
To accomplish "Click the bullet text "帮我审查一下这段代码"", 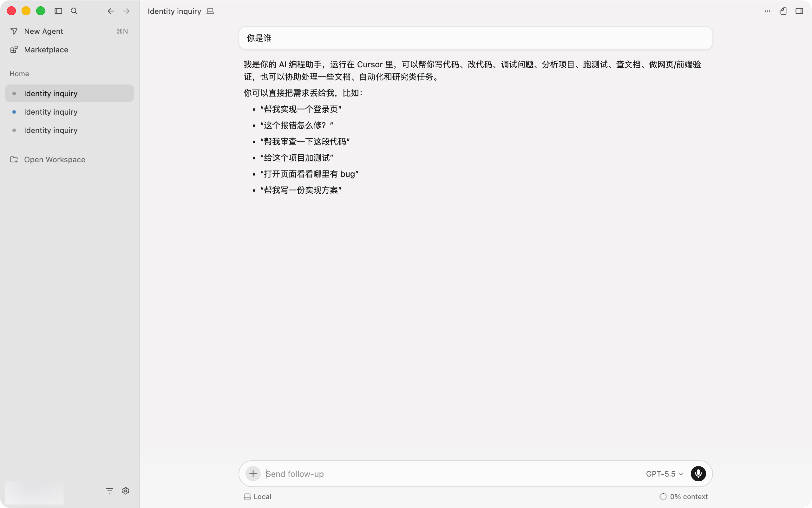I will (305, 142).
